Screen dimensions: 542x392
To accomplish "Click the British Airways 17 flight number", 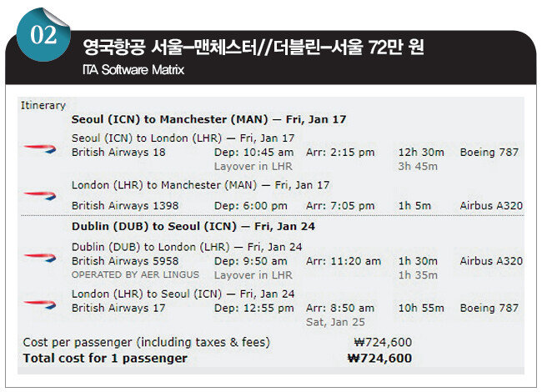I will point(118,308).
